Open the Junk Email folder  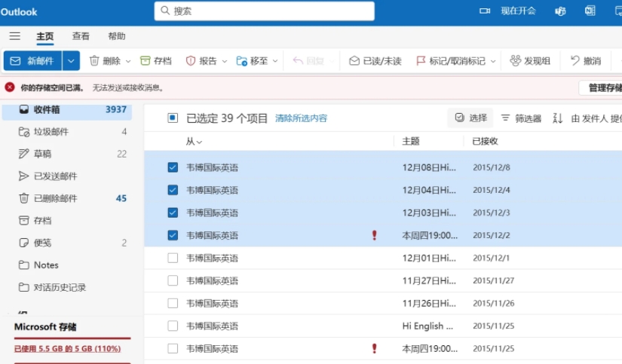(x=66, y=132)
